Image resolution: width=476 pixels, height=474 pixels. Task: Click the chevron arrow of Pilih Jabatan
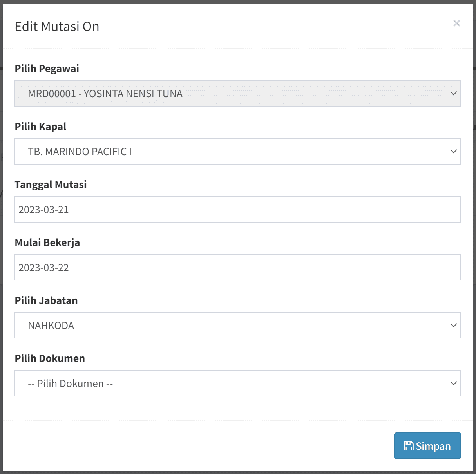click(x=453, y=325)
